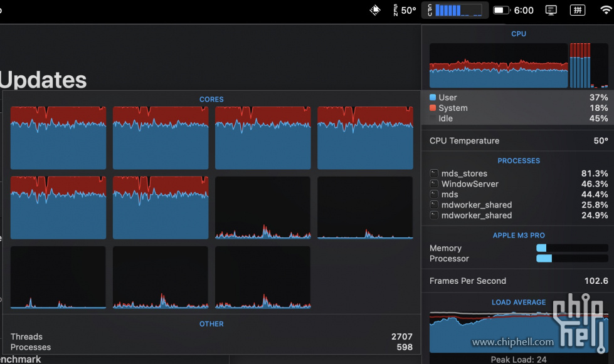Click the 6:00 battery time remaining
This screenshot has width=614, height=364.
[524, 10]
